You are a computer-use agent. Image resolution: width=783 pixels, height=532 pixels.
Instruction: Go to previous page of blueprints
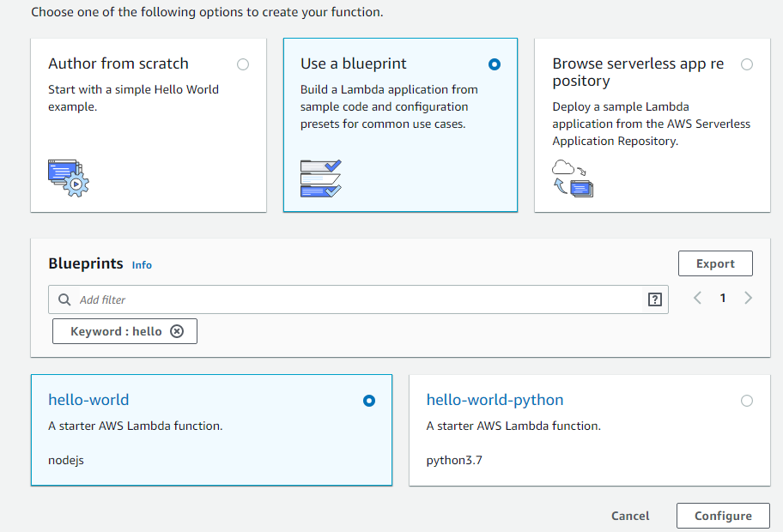698,298
